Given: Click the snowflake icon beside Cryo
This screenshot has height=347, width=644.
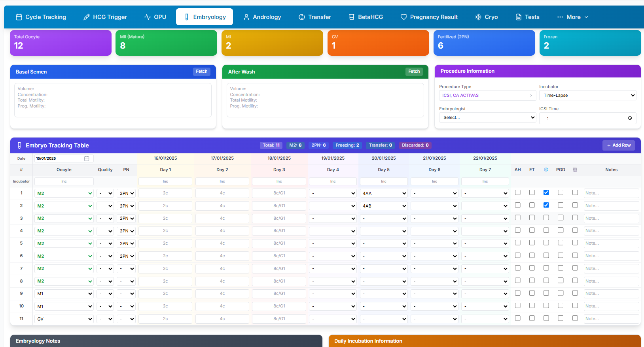Looking at the screenshot, I should (478, 17).
